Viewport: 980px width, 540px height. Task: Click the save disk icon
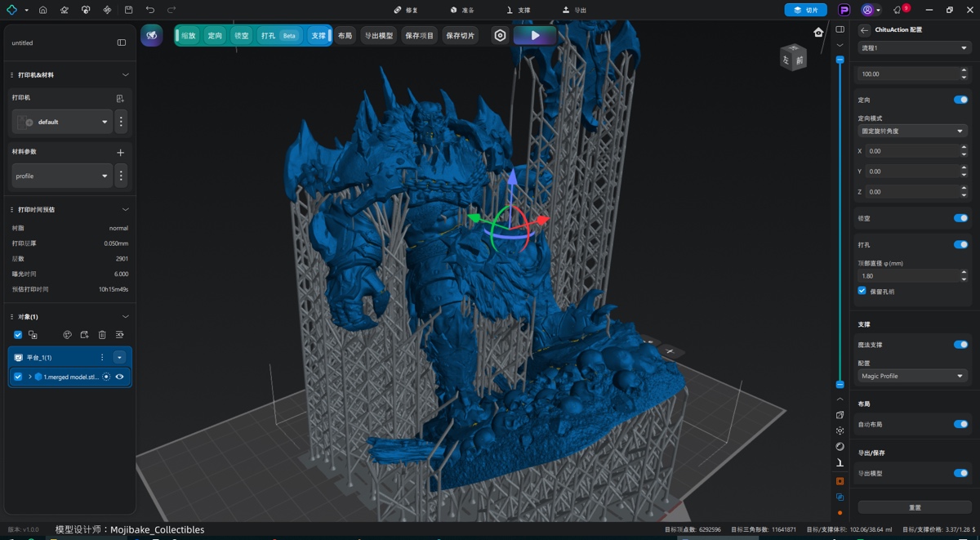coord(129,10)
